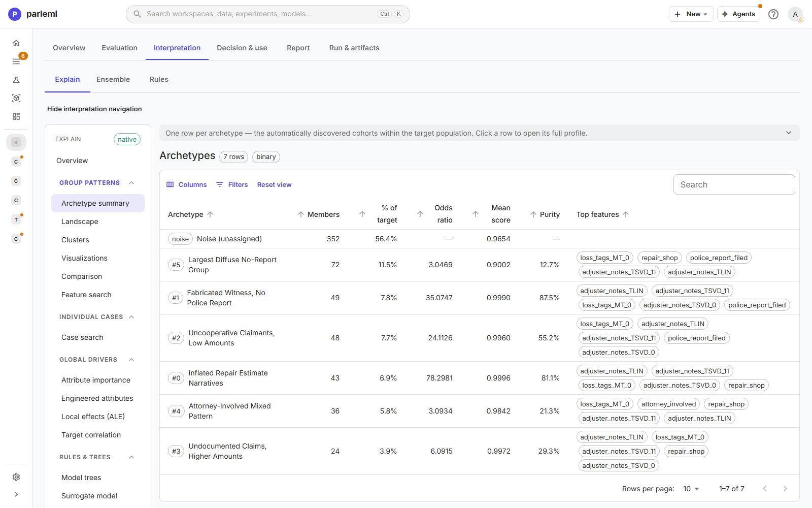Sort by Mean score column arrow
812x508 pixels.
tap(475, 214)
